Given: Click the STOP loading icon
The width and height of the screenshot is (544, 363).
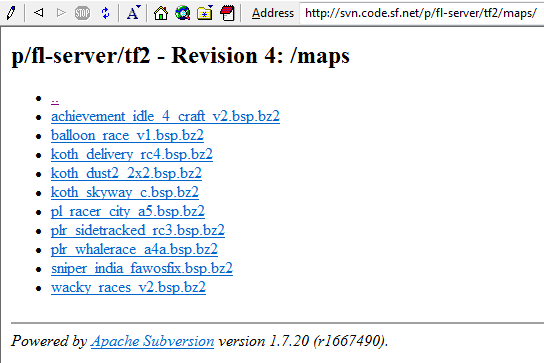Looking at the screenshot, I should pyautogui.click(x=83, y=13).
